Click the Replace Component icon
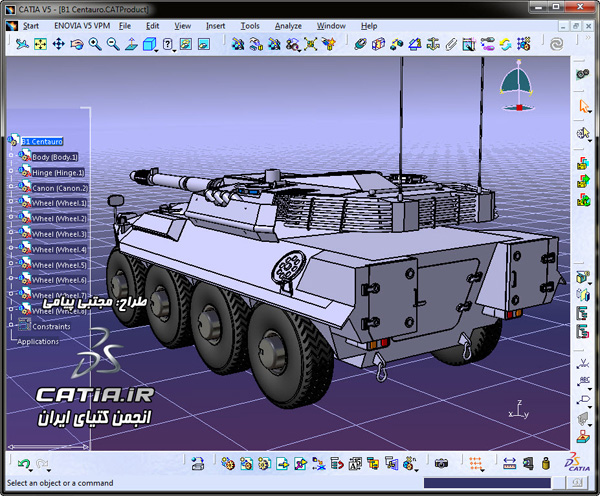 click(319, 463)
